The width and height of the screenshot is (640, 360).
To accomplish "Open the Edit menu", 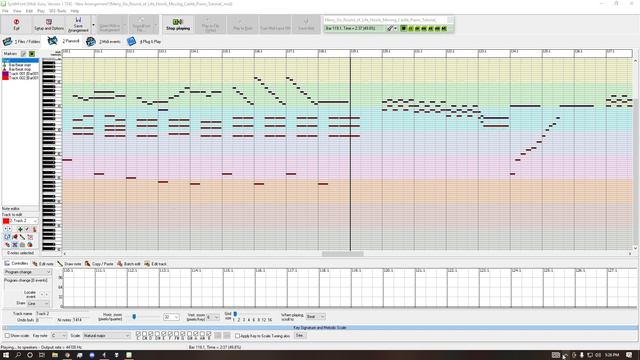I will click(29, 11).
